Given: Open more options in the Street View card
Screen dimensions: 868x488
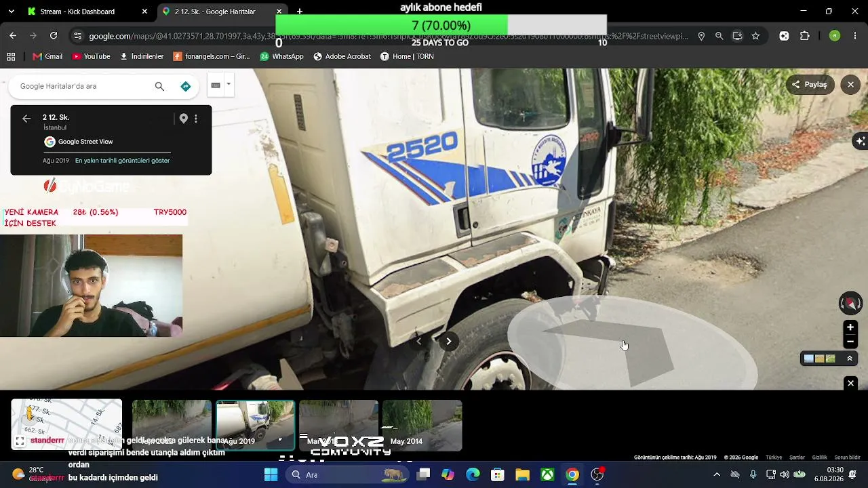Looking at the screenshot, I should (x=196, y=119).
